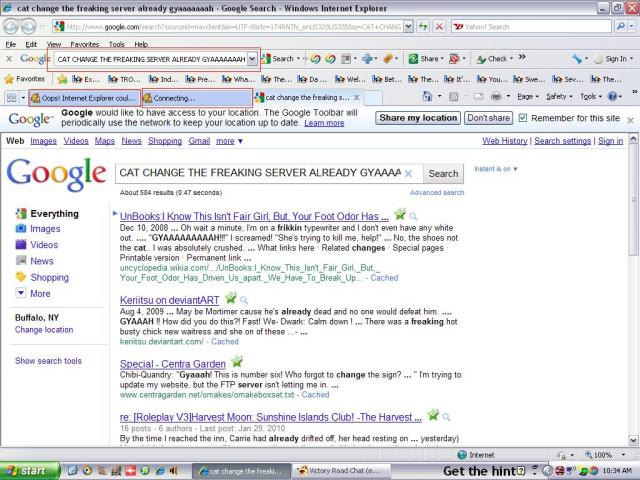Select the News sidebar filter
This screenshot has width=640, height=480.
click(42, 261)
